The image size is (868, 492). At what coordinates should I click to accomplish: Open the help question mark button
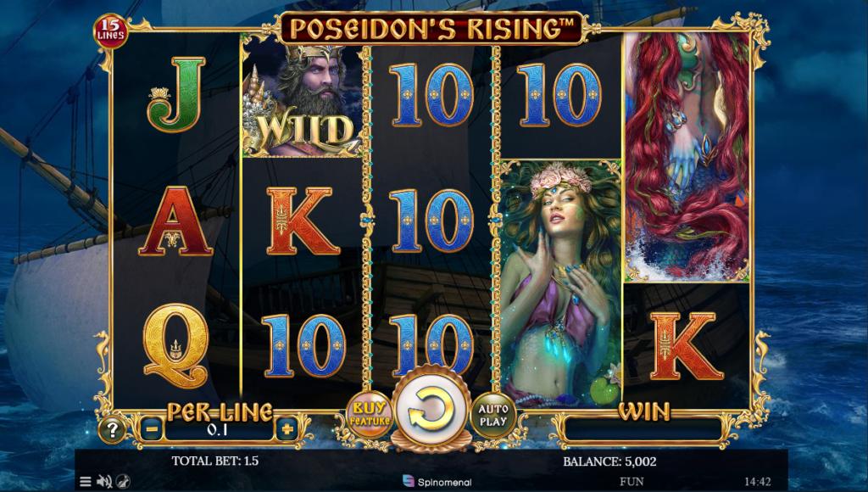coord(112,429)
